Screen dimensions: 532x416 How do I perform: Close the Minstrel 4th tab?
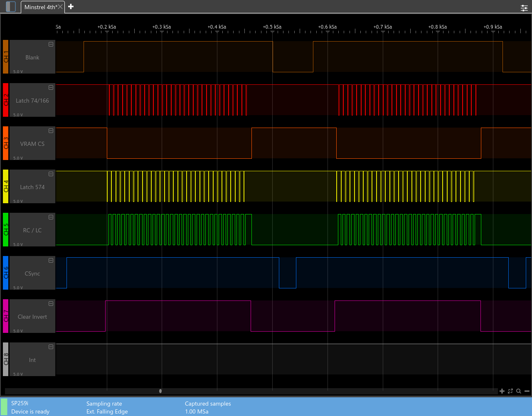[x=60, y=7]
